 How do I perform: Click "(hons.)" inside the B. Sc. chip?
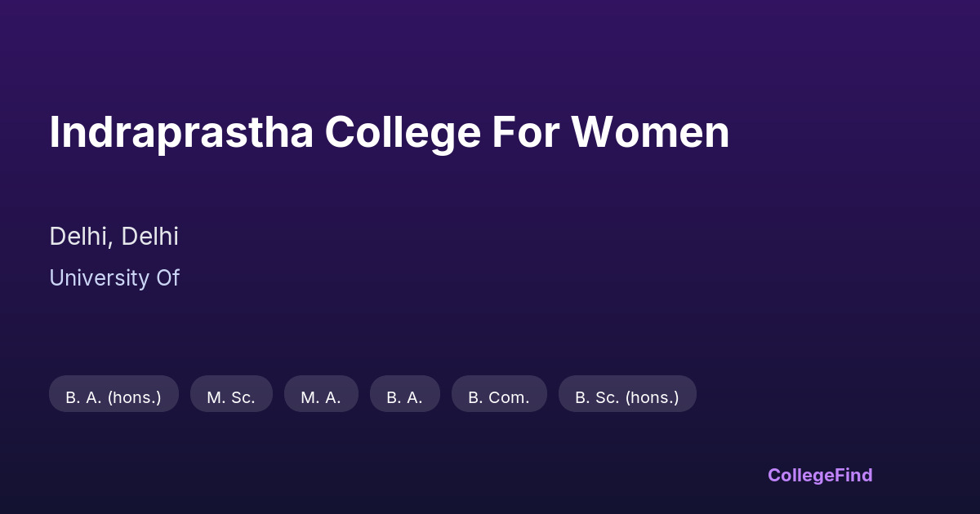click(653, 397)
